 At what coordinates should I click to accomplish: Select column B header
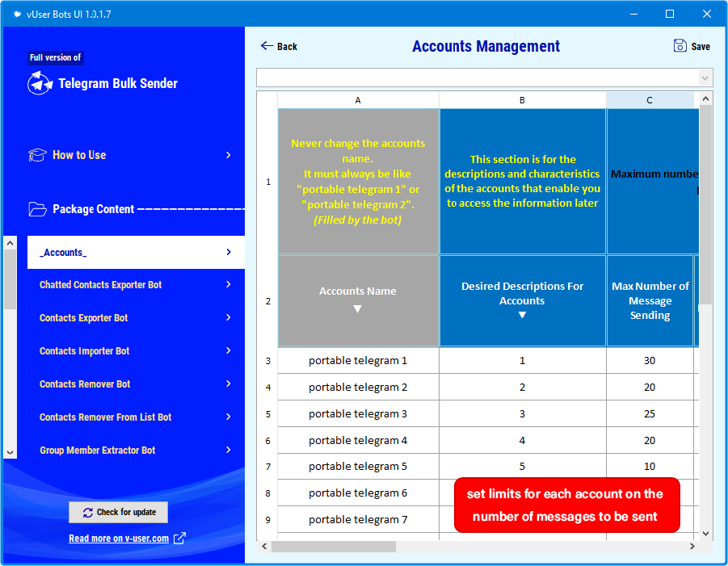[522, 100]
